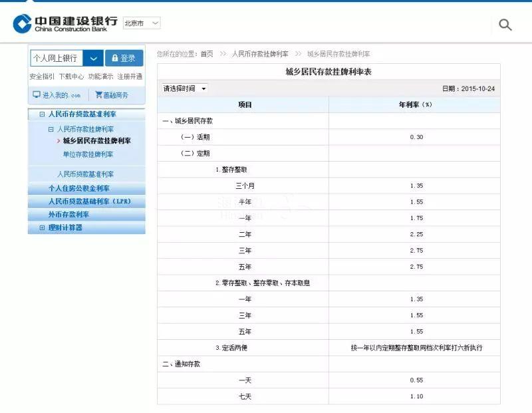This screenshot has width=532, height=413.
Task: Collapse the 人民币存贷款基准利率 tree node
Action: coord(41,114)
